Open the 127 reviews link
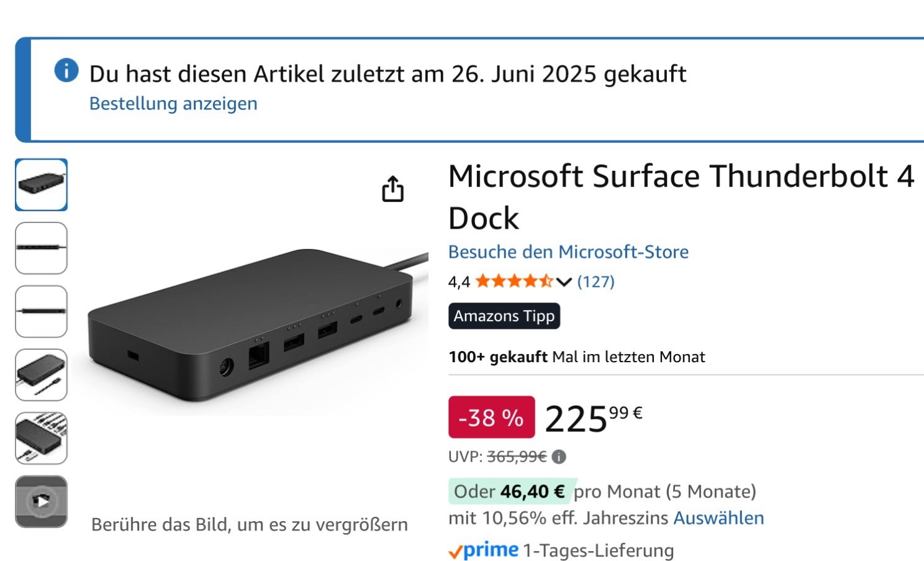Screen dimensions: 924x561 point(596,281)
